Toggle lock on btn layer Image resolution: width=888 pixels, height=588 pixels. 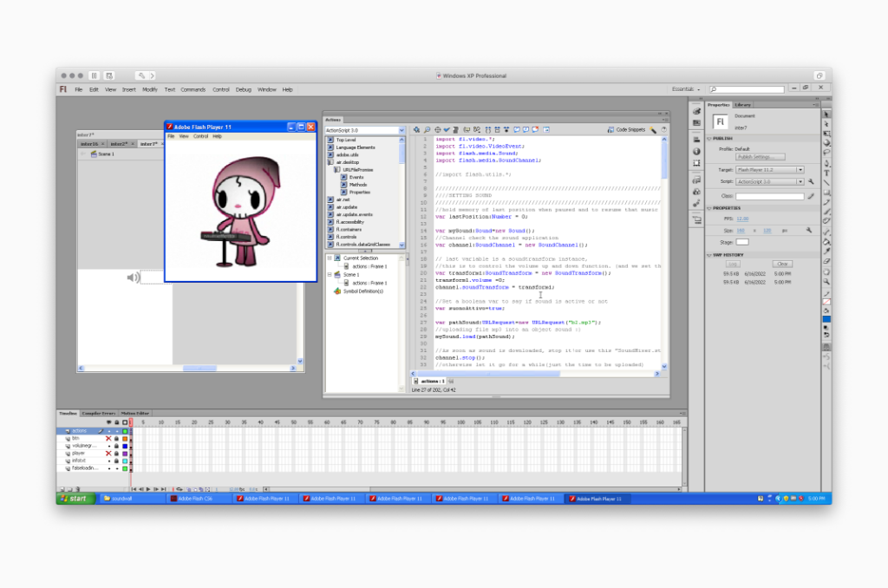point(117,439)
